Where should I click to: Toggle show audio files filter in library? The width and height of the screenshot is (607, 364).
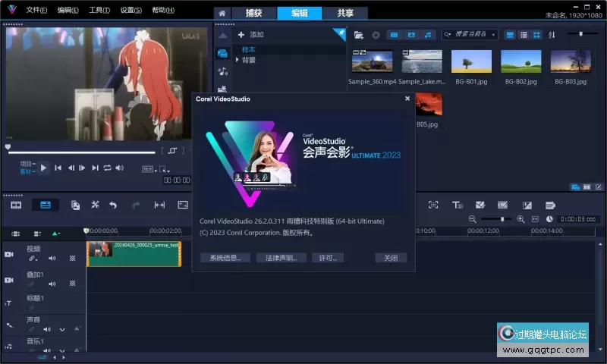[428, 35]
